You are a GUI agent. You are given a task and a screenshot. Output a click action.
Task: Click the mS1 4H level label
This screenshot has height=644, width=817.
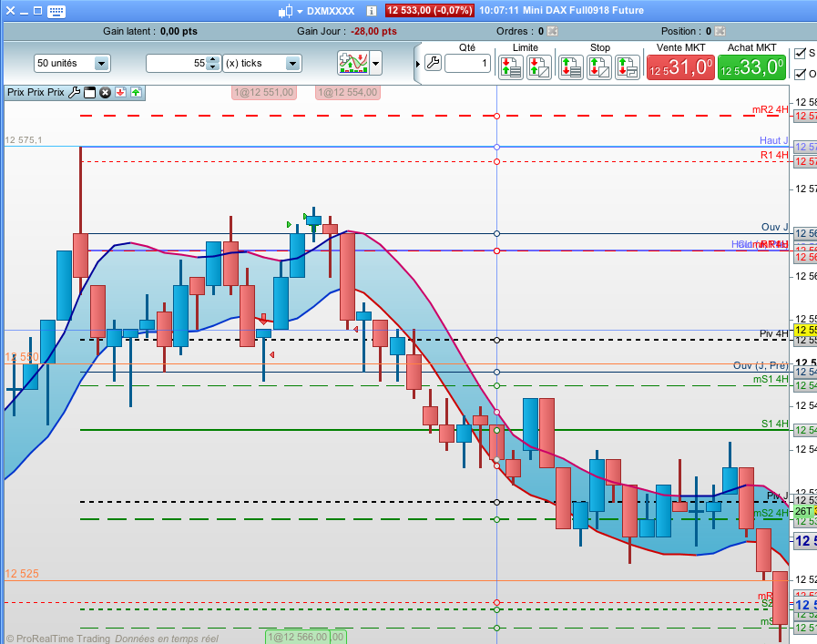[x=771, y=379]
